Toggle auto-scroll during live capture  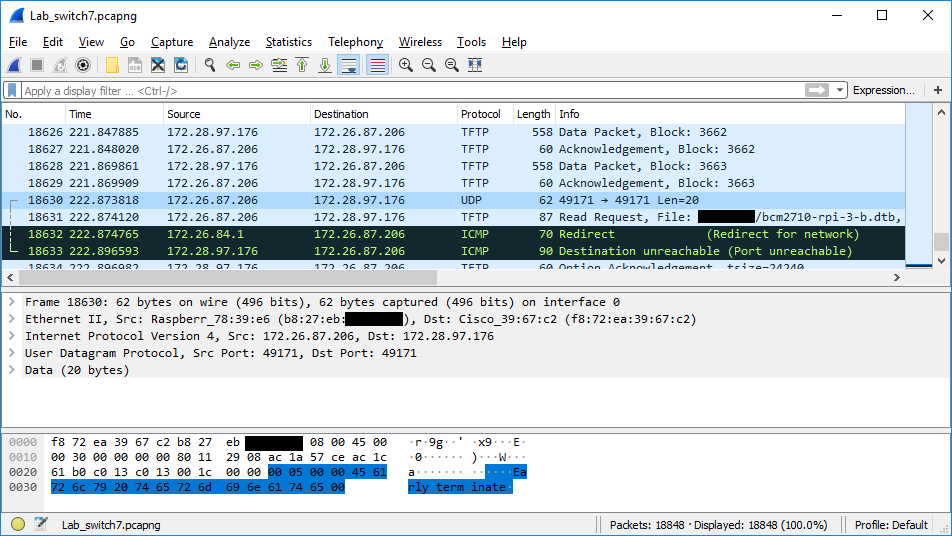349,65
